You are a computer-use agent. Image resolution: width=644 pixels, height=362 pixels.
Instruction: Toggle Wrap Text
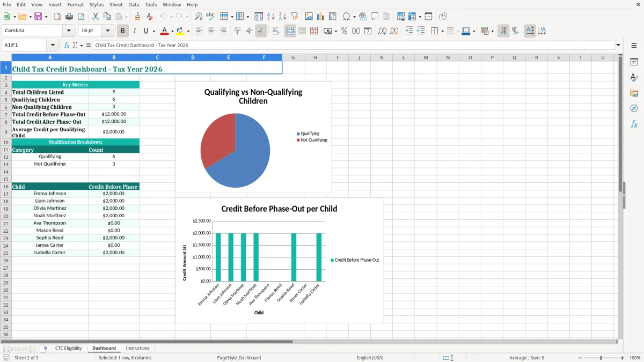pyautogui.click(x=276, y=31)
